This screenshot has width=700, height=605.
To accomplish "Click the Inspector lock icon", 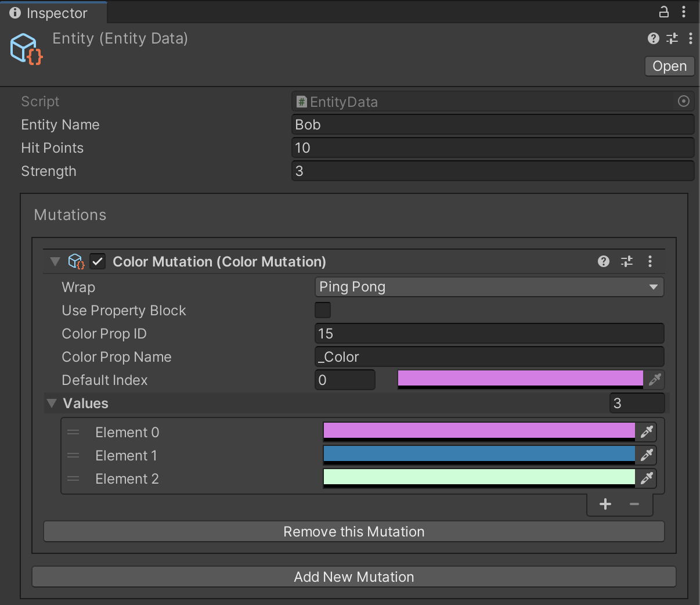I will (x=663, y=12).
